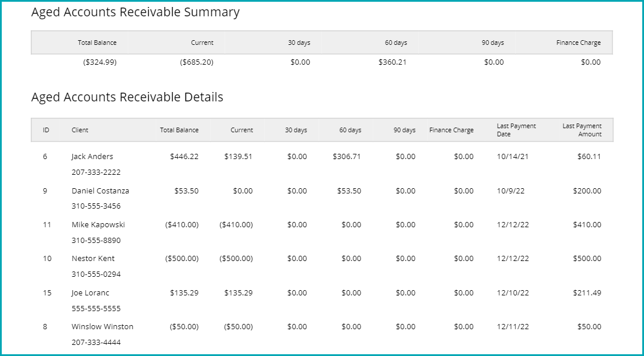Viewport: 644px width, 356px height.
Task: Select client name Jack Anders
Action: pyautogui.click(x=92, y=157)
